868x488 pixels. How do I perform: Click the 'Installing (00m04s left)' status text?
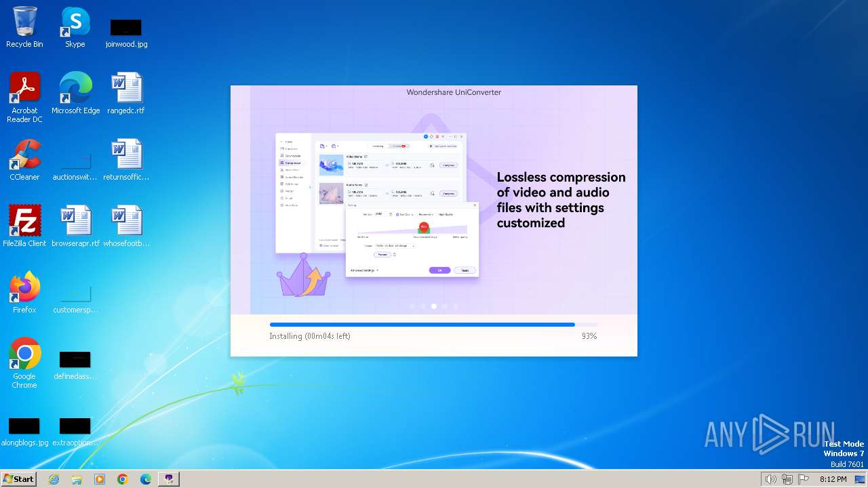pyautogui.click(x=310, y=336)
